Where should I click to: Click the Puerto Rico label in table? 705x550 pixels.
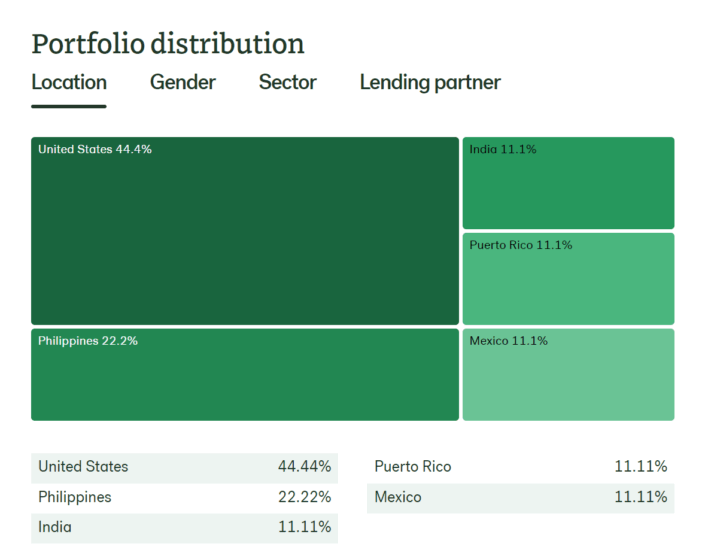[413, 467]
